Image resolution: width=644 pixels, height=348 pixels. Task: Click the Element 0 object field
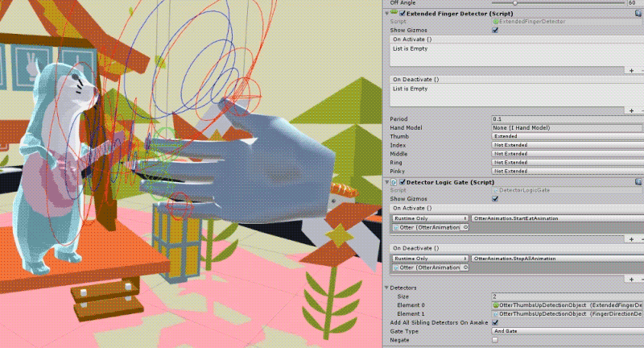pos(568,305)
